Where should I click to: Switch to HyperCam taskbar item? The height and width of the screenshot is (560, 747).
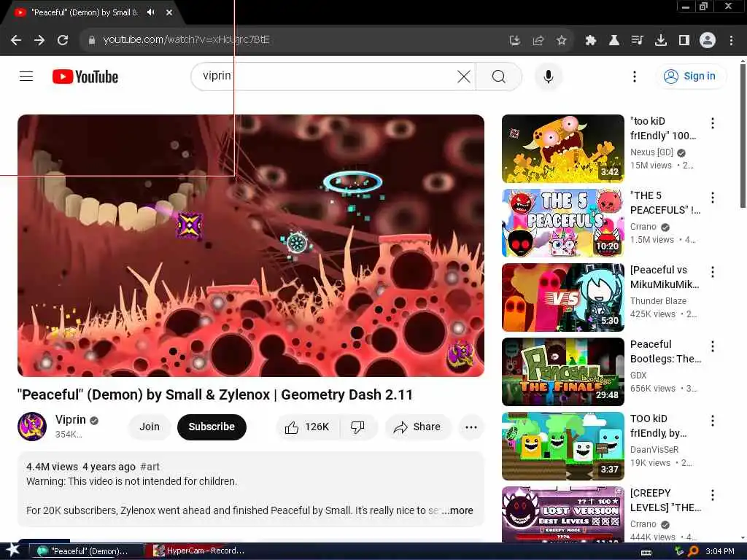(x=200, y=551)
